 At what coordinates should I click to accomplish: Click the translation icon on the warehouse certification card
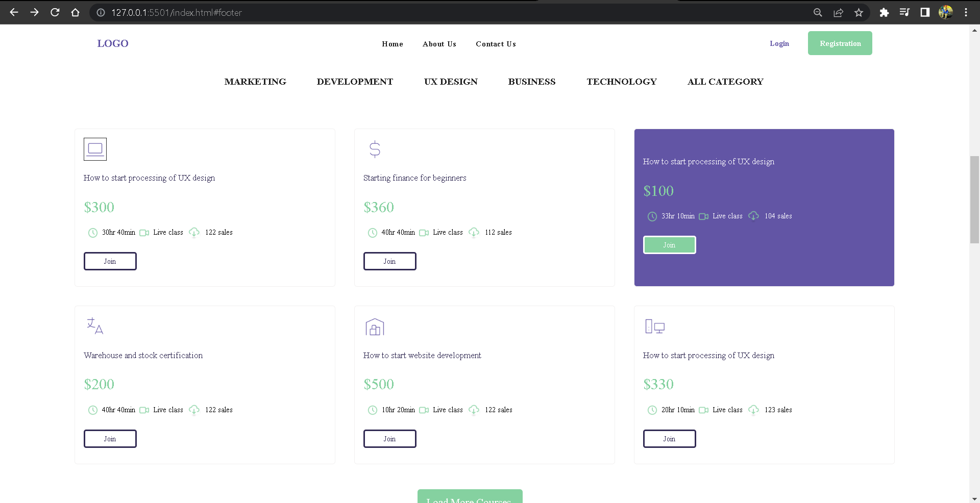click(x=94, y=326)
